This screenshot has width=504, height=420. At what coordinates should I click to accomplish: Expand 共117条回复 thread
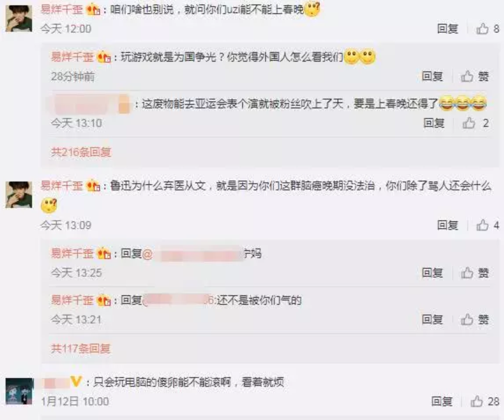tap(81, 348)
